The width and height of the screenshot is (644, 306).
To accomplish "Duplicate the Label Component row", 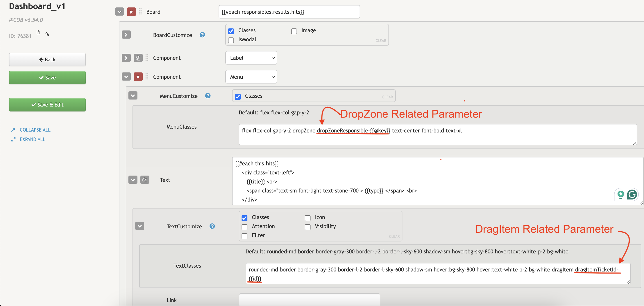I will pos(138,58).
